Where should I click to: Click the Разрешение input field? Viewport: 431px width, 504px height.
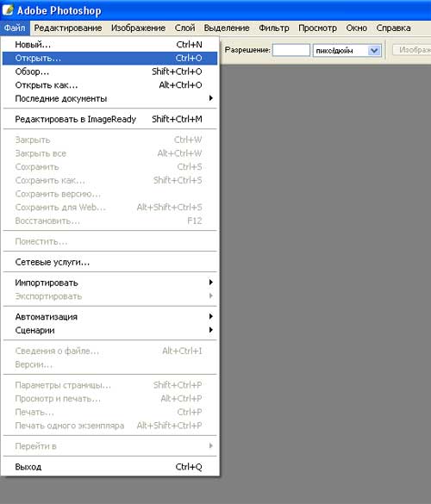click(291, 51)
